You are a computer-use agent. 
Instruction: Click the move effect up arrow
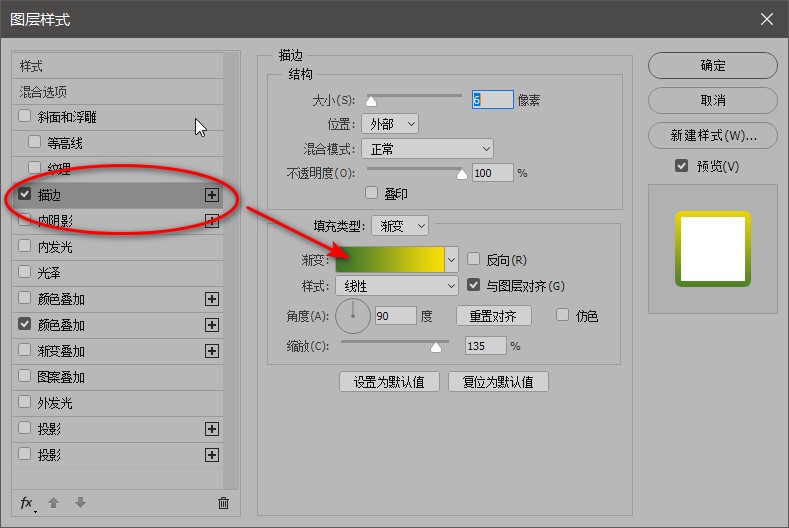tap(57, 503)
